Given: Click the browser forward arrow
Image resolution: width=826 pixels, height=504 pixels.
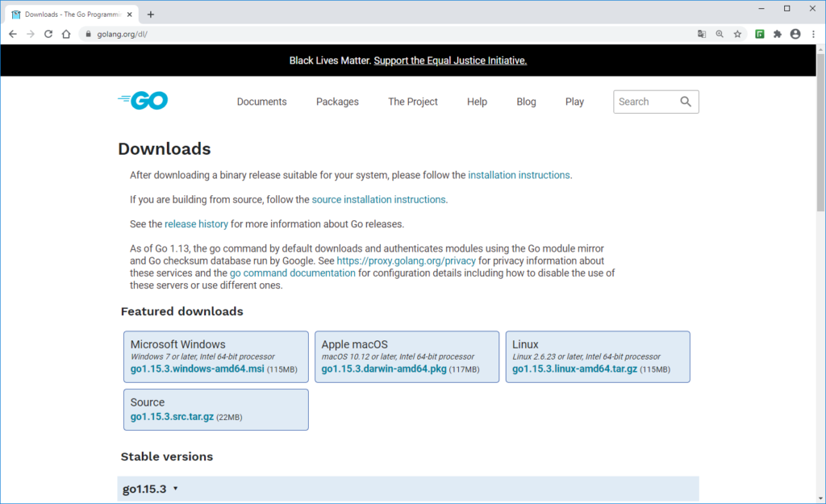Looking at the screenshot, I should [x=31, y=34].
